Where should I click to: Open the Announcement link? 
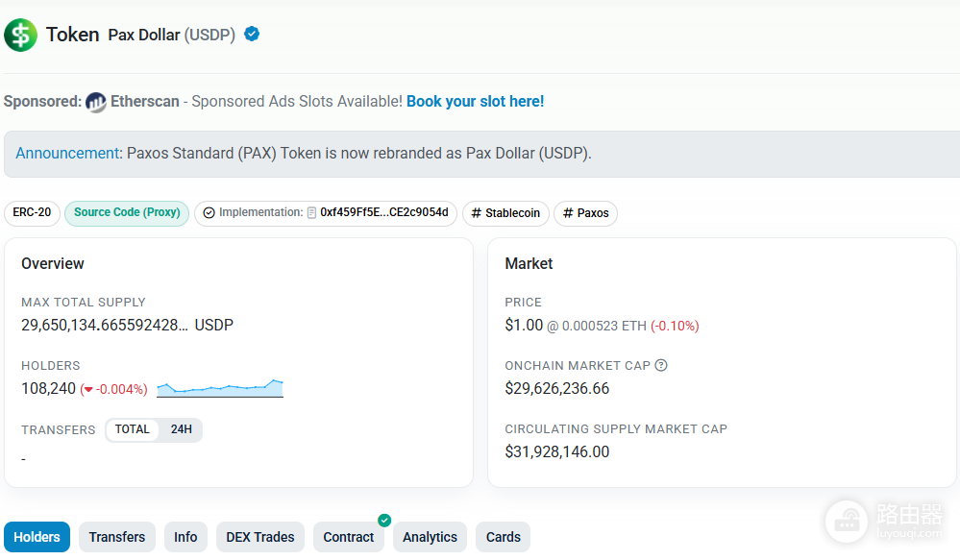[67, 153]
